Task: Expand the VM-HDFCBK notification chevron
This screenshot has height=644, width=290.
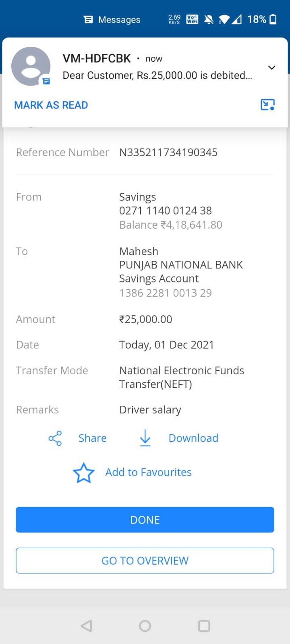Action: (x=271, y=67)
